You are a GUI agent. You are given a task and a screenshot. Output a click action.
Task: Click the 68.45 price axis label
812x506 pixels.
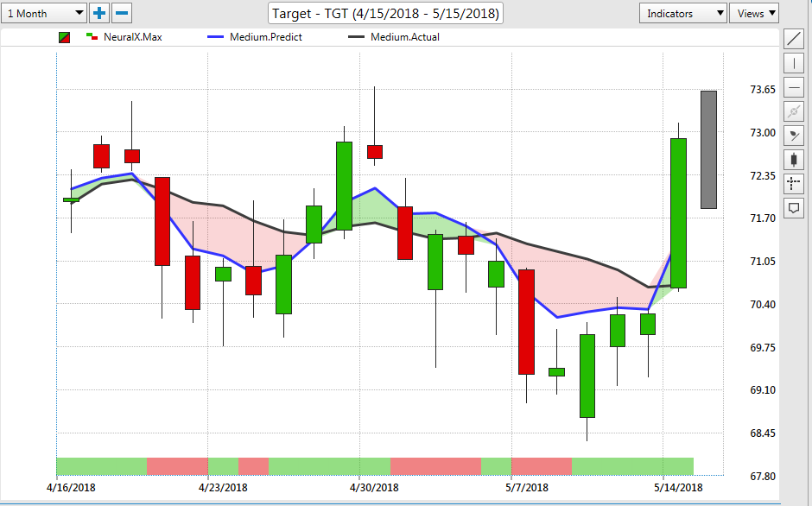point(763,433)
